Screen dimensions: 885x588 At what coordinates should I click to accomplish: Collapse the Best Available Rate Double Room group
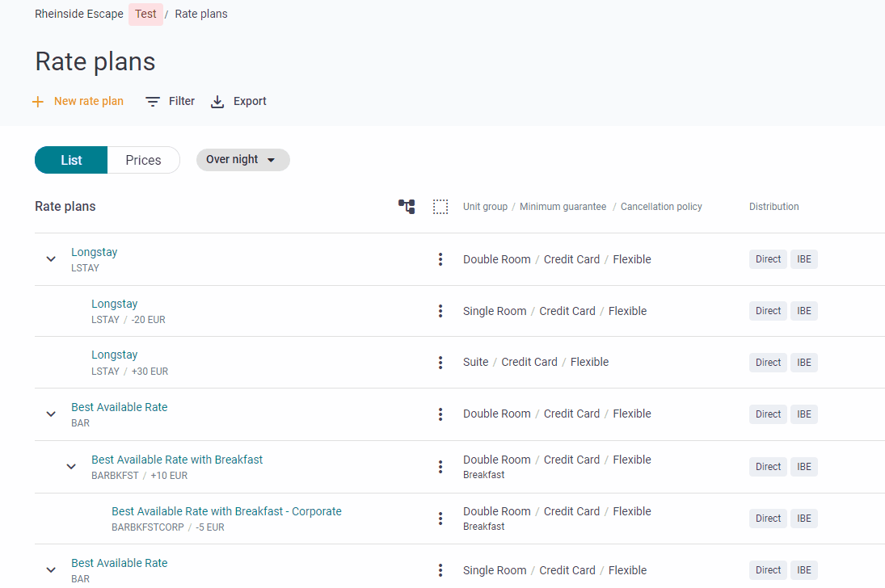(51, 414)
